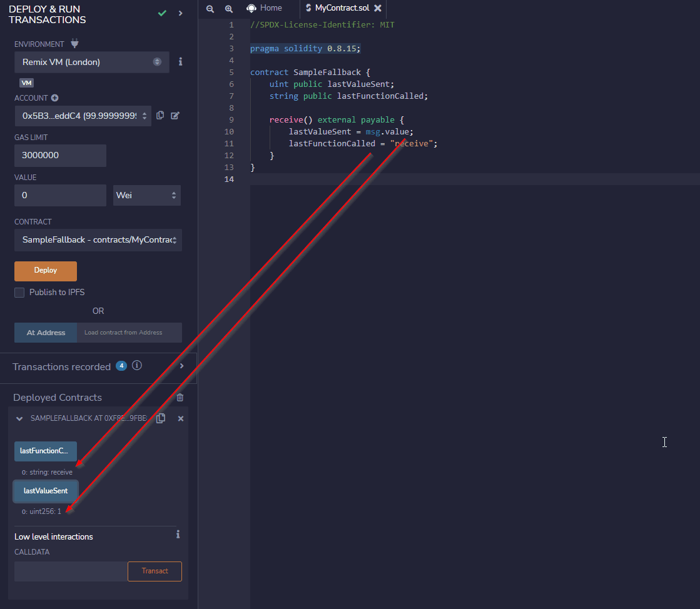
Task: Open the Remix VM (London) environment dropdown
Action: point(91,62)
